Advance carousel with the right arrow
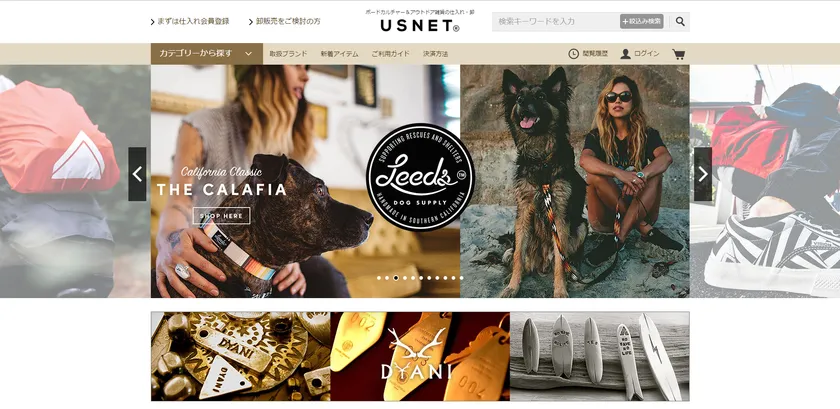The height and width of the screenshot is (409, 840). pos(703,174)
